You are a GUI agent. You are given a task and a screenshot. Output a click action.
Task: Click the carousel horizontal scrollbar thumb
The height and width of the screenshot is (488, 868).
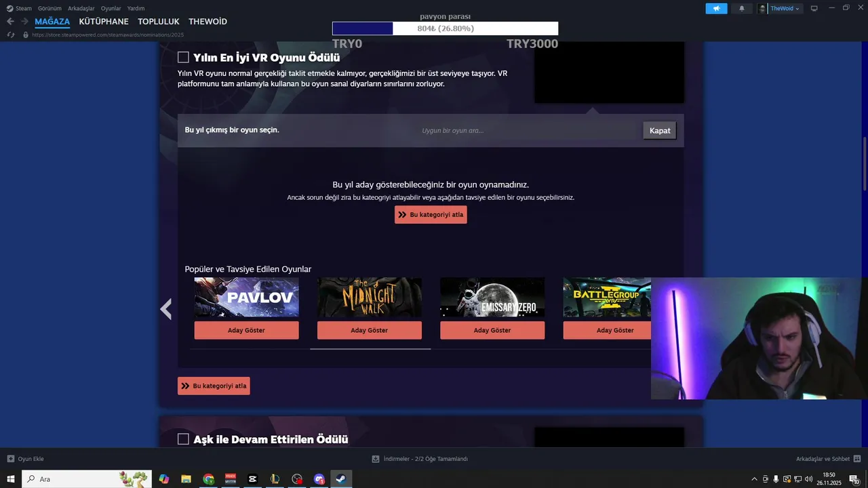point(370,349)
